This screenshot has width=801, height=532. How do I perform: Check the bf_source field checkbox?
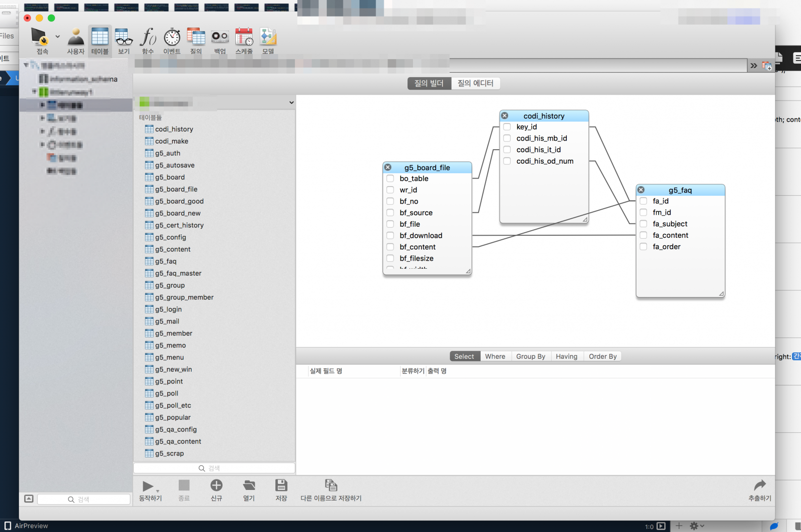click(x=390, y=213)
